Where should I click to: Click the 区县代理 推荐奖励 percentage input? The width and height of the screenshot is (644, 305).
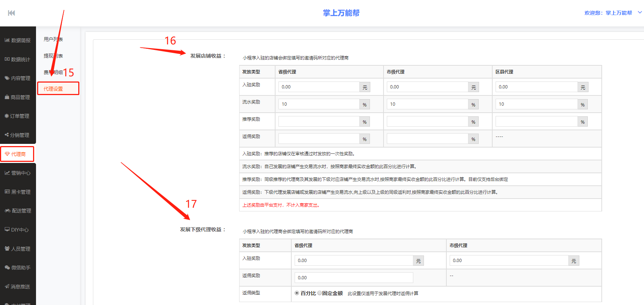536,121
